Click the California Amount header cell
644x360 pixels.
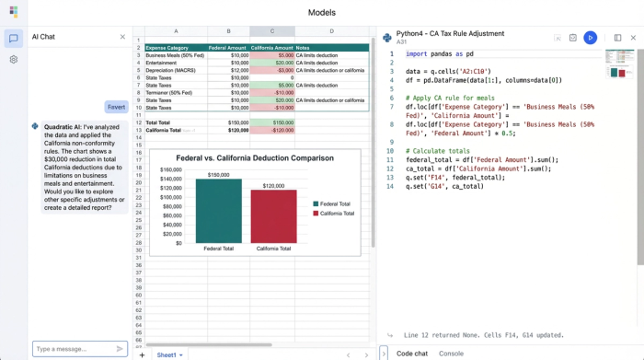pyautogui.click(x=272, y=48)
